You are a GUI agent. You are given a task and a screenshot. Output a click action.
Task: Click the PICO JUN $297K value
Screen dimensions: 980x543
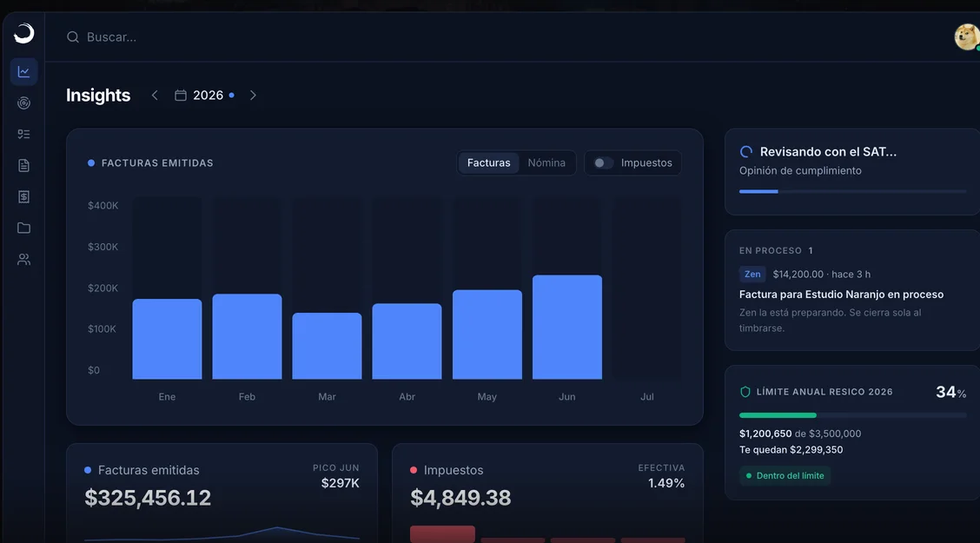340,483
